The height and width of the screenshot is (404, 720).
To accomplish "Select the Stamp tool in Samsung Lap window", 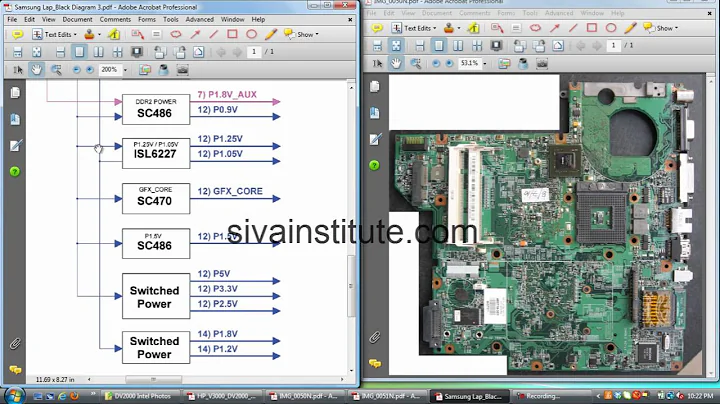I will pos(89,34).
